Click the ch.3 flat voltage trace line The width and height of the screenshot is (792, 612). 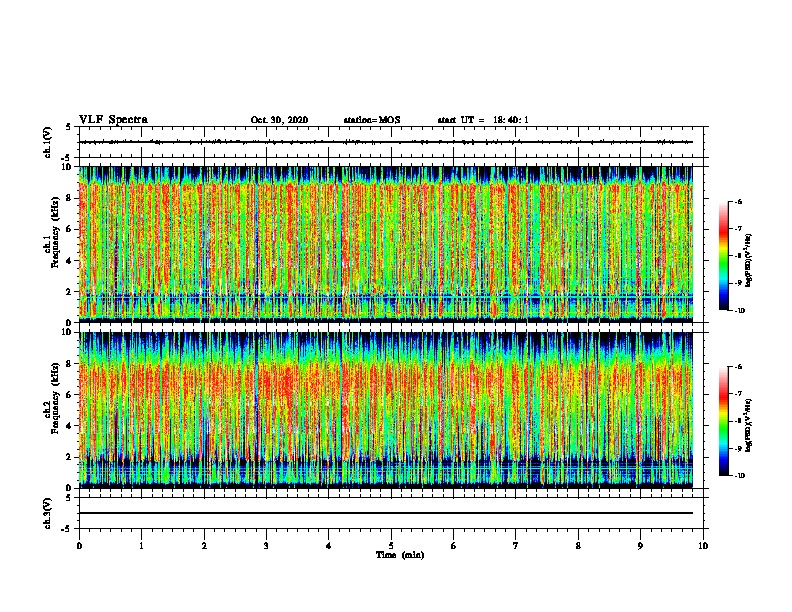(x=386, y=513)
